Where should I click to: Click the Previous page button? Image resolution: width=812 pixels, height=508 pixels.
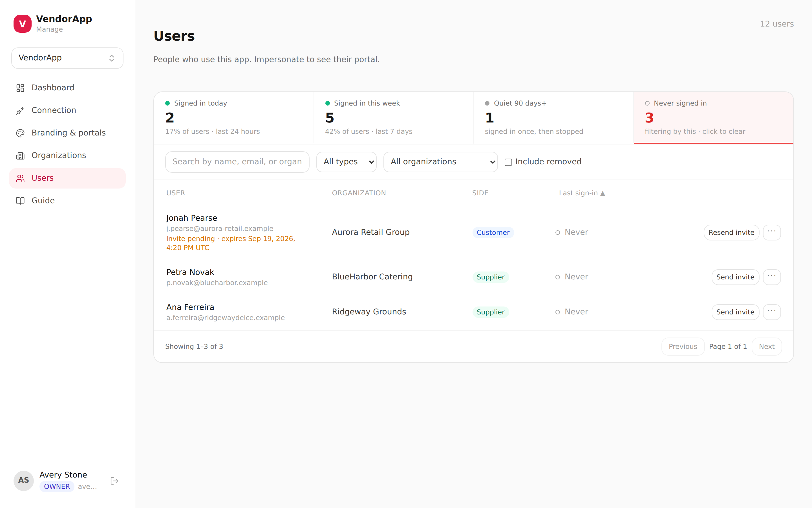pos(683,346)
